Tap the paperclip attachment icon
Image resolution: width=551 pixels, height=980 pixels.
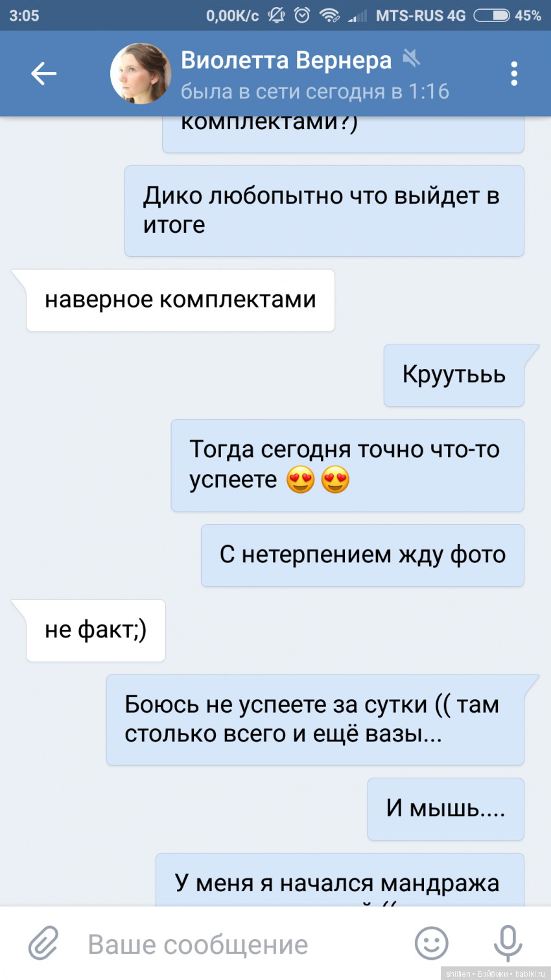click(43, 943)
